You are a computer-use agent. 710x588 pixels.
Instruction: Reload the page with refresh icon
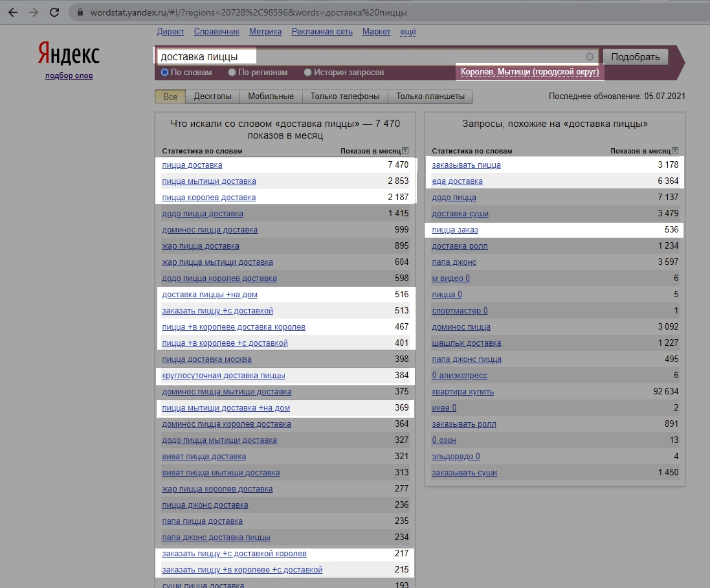click(x=54, y=12)
